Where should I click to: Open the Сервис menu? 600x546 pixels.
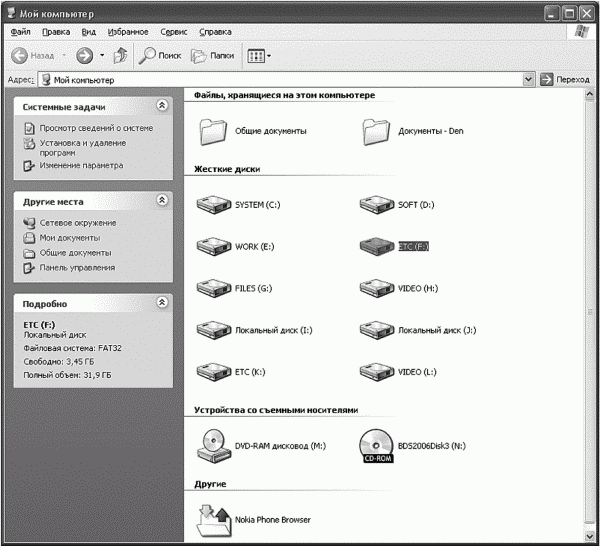point(174,32)
